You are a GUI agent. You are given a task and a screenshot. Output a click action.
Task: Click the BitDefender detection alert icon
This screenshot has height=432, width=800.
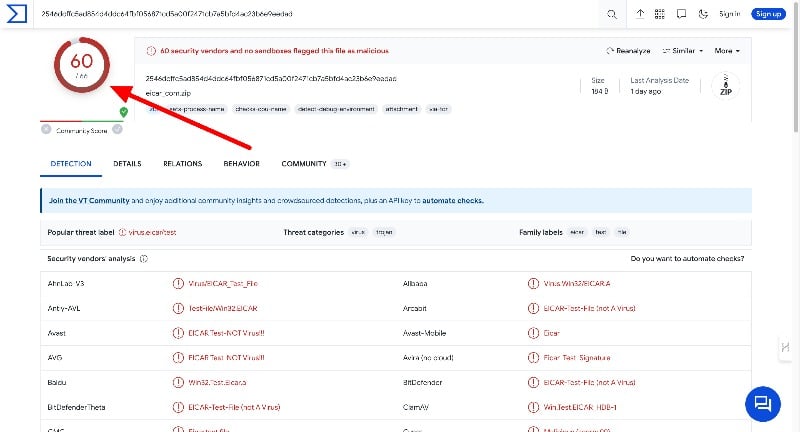pyautogui.click(x=533, y=382)
